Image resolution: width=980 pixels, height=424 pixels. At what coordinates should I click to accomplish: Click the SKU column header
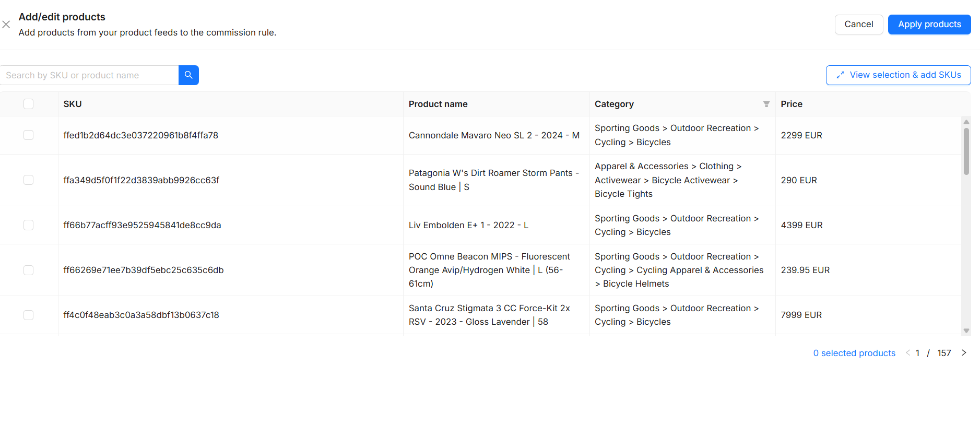tap(73, 104)
